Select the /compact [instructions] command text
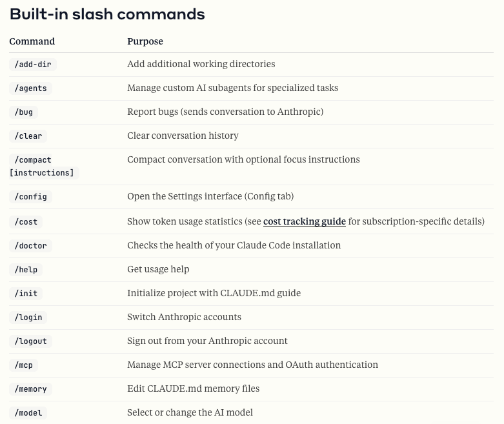This screenshot has width=504, height=424. pos(41,167)
